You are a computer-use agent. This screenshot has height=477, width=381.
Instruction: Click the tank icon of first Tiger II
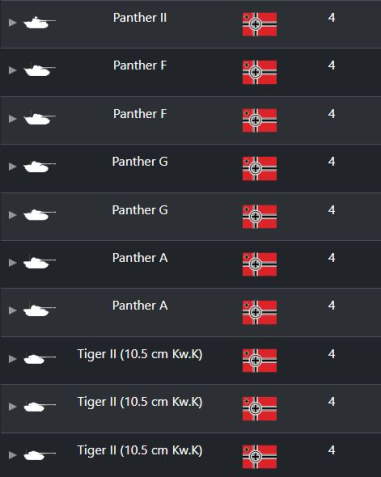point(39,359)
